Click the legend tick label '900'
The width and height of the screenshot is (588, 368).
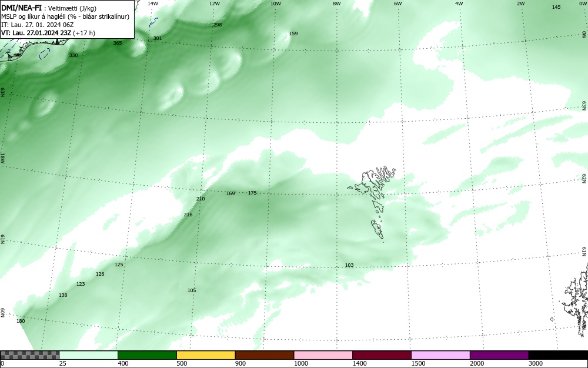240,363
